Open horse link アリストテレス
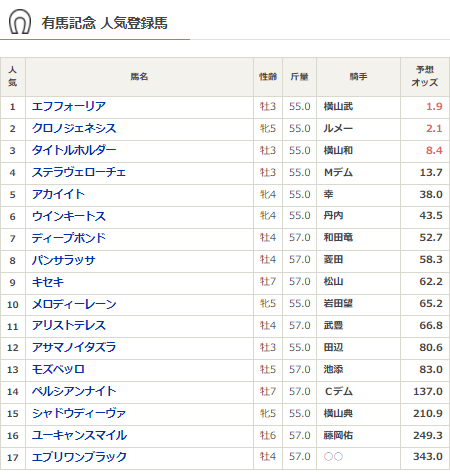This screenshot has width=450, height=474. point(69,326)
